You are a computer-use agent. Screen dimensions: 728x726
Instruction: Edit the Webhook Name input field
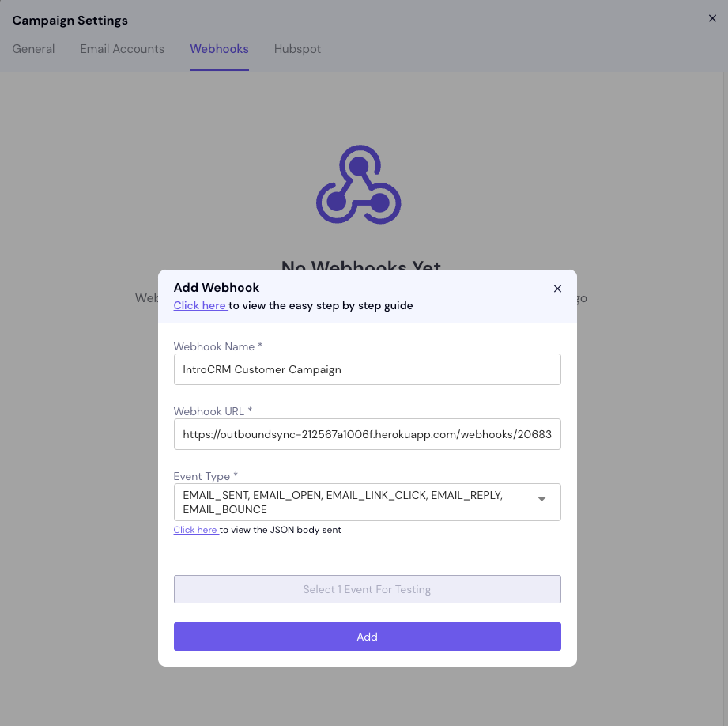pos(367,369)
